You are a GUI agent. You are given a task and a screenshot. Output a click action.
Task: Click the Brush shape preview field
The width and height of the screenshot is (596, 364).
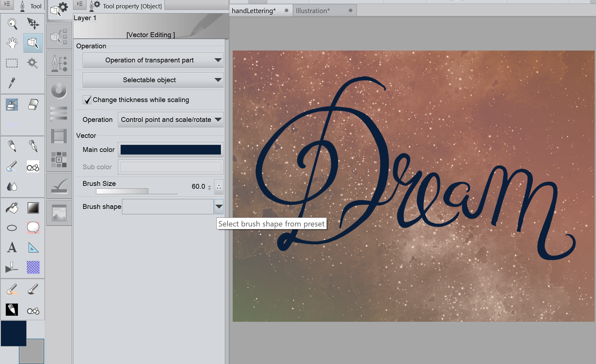tap(168, 207)
